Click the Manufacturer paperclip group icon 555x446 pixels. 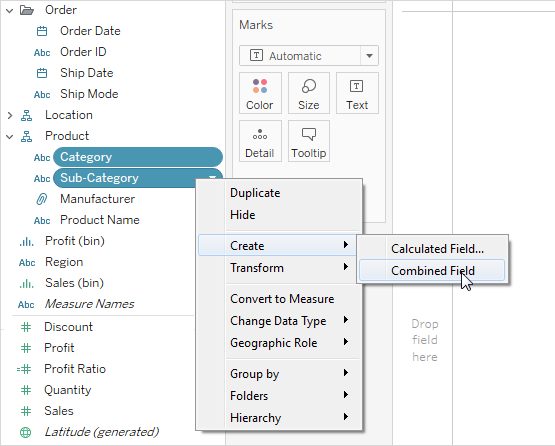(x=42, y=199)
